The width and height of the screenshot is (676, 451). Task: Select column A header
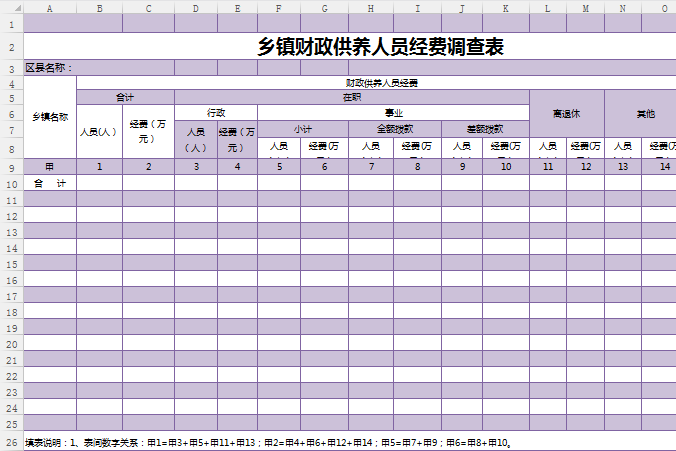[x=49, y=7]
